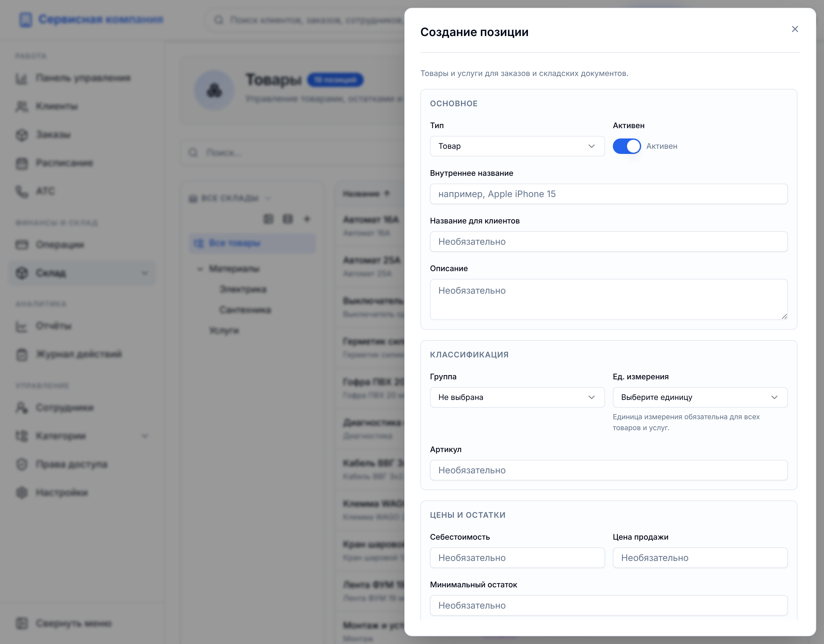Open the Автомат 16А row
The image size is (824, 644).
click(x=370, y=226)
